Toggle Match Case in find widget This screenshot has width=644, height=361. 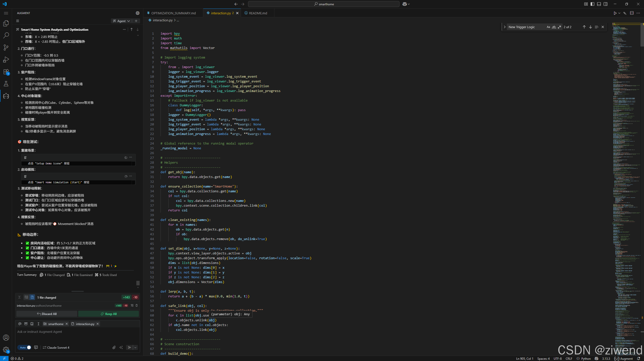548,27
